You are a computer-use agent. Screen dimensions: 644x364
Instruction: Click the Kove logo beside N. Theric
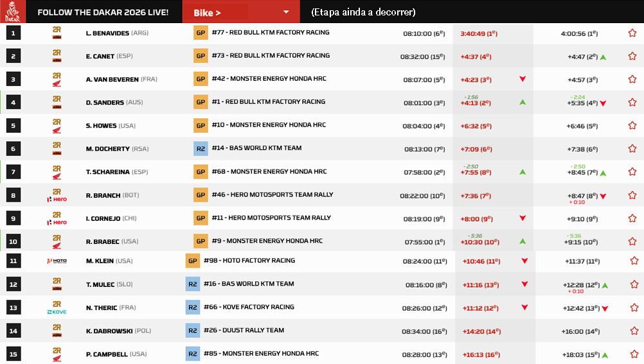(x=57, y=308)
